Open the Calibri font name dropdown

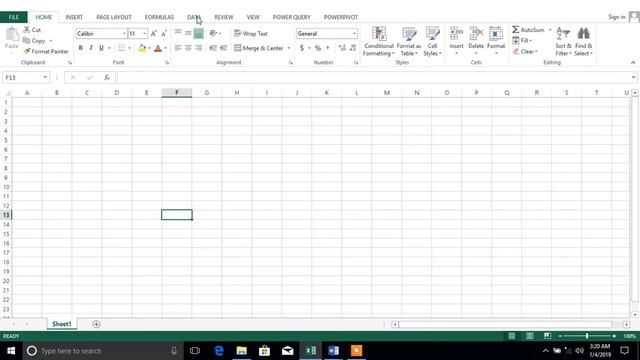124,33
